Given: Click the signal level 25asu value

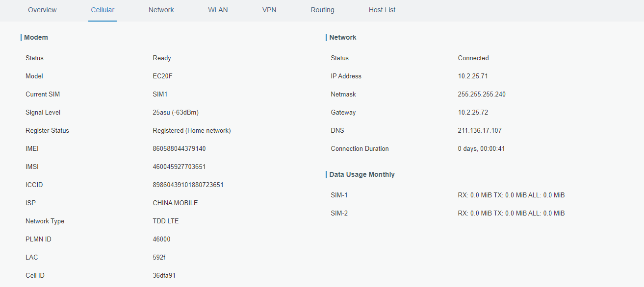Looking at the screenshot, I should 175,112.
